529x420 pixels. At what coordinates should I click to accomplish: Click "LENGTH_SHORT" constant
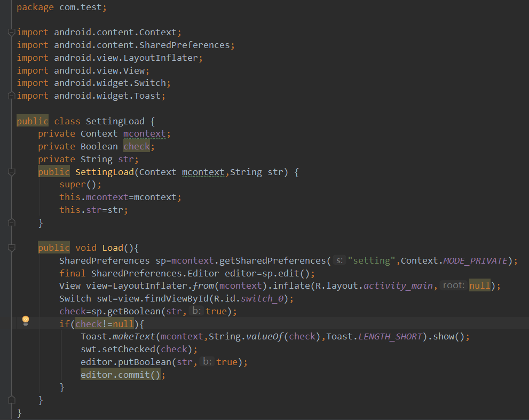390,336
